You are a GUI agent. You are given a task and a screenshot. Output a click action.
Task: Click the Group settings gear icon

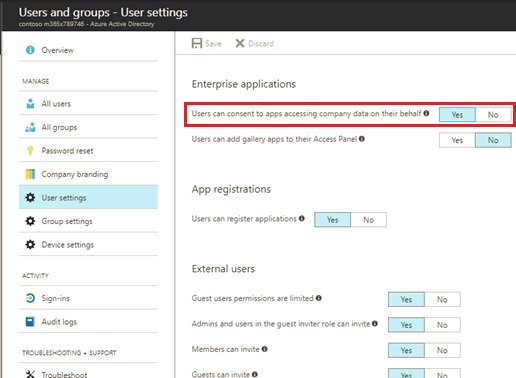30,221
